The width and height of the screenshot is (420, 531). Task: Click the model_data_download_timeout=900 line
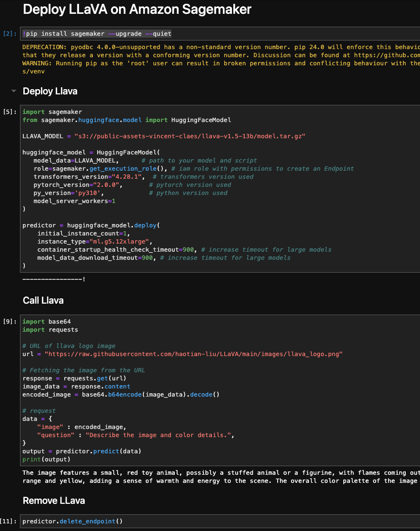click(x=164, y=258)
